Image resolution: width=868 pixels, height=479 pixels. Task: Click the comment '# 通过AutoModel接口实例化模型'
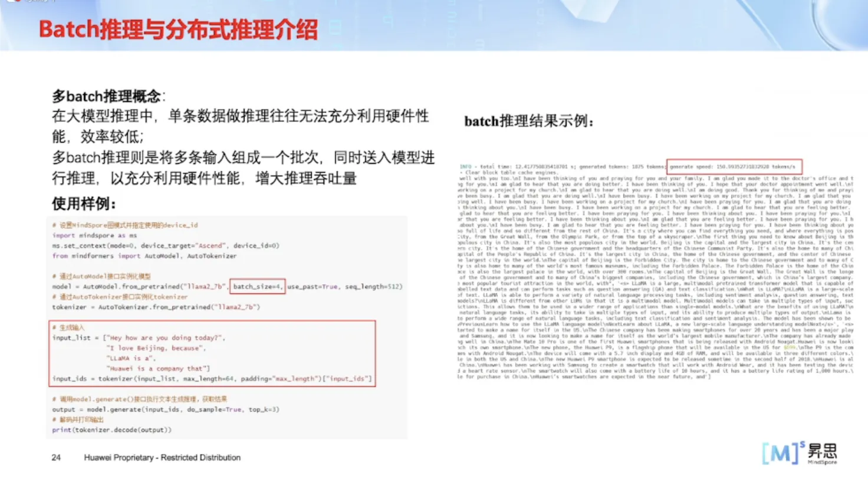[101, 276]
